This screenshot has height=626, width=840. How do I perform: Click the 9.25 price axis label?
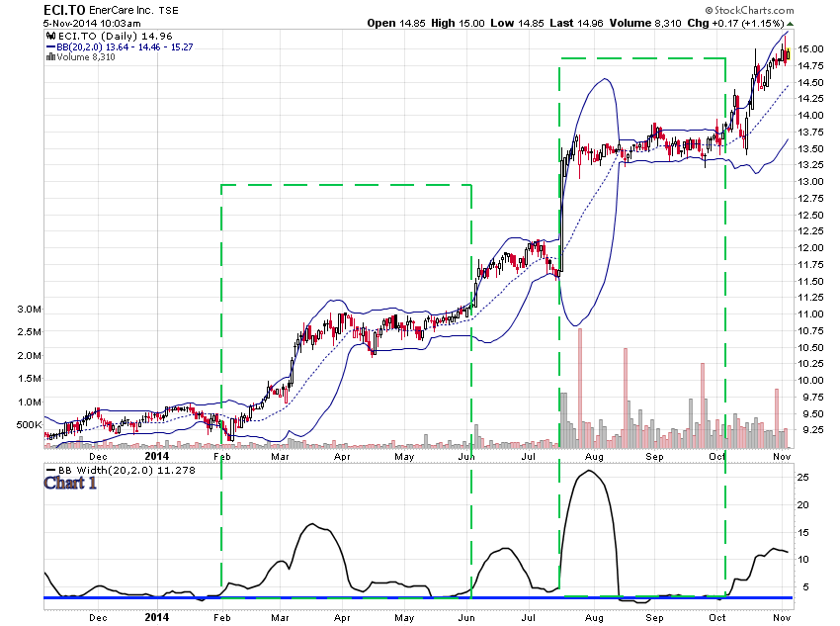point(810,430)
